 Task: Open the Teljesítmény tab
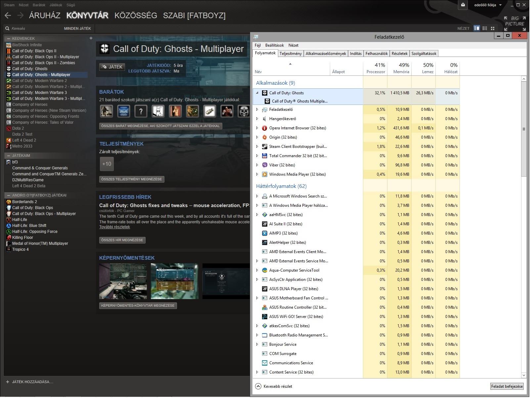290,54
